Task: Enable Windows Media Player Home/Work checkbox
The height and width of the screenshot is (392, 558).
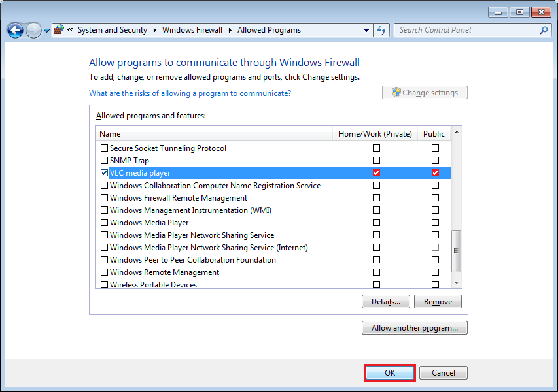Action: point(376,223)
